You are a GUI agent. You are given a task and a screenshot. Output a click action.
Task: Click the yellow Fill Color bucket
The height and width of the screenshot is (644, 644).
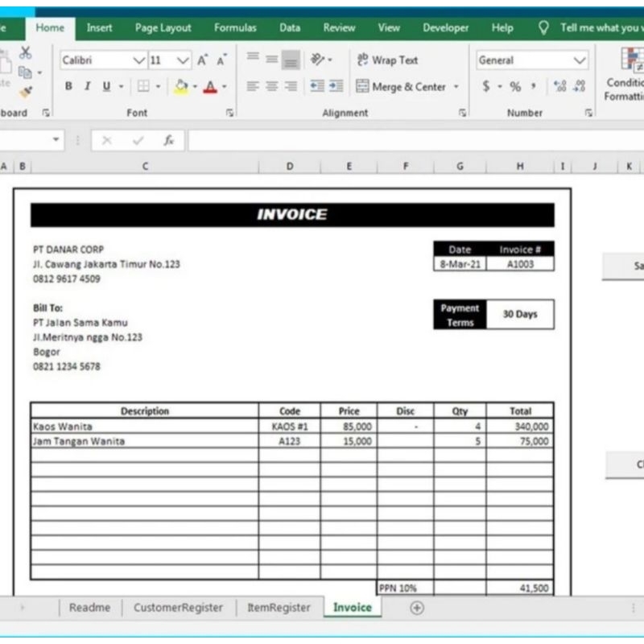(x=181, y=86)
